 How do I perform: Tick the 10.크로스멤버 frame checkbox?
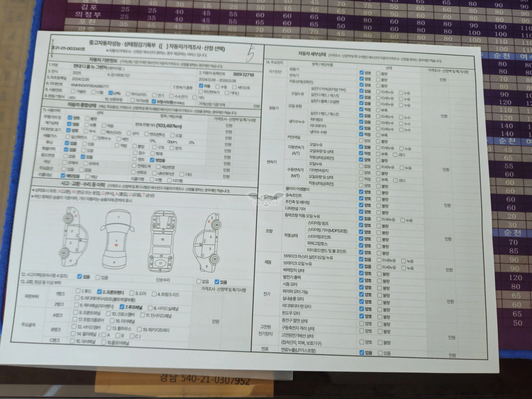click(x=108, y=313)
